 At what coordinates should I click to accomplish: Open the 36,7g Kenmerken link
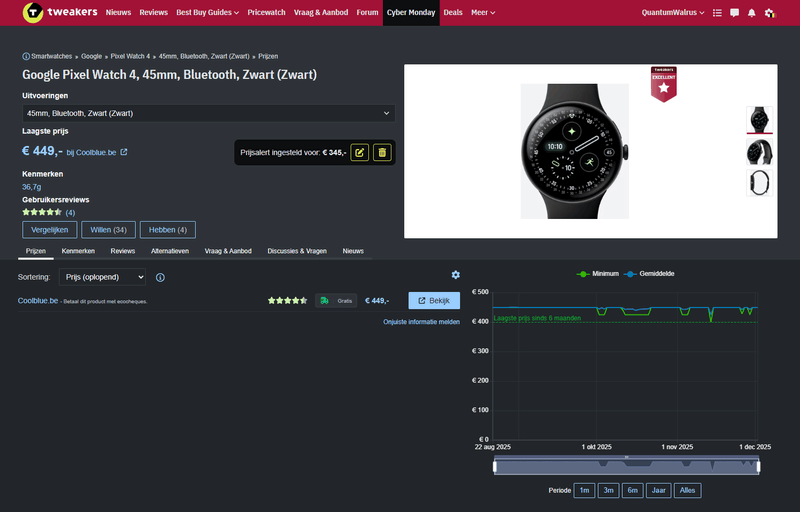[32, 187]
